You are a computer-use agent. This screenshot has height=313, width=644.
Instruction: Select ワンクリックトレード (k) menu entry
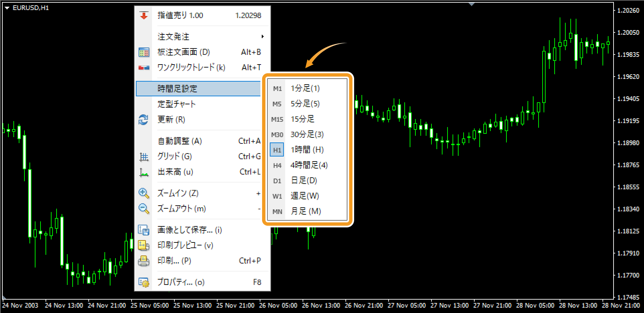(x=203, y=68)
